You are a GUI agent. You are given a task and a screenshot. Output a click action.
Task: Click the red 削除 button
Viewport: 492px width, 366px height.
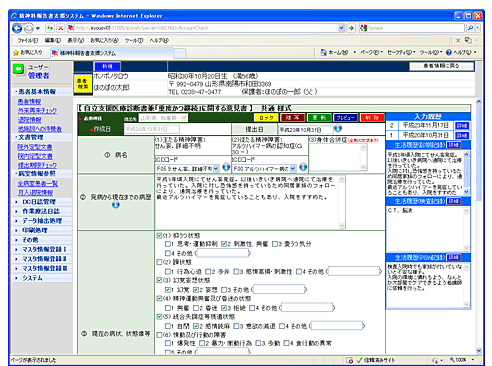pyautogui.click(x=372, y=118)
